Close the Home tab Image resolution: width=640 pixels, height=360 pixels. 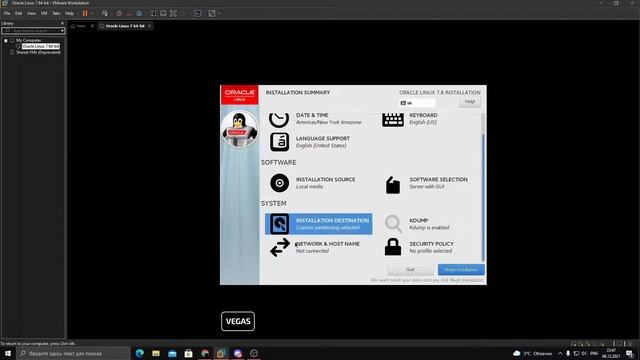92,26
